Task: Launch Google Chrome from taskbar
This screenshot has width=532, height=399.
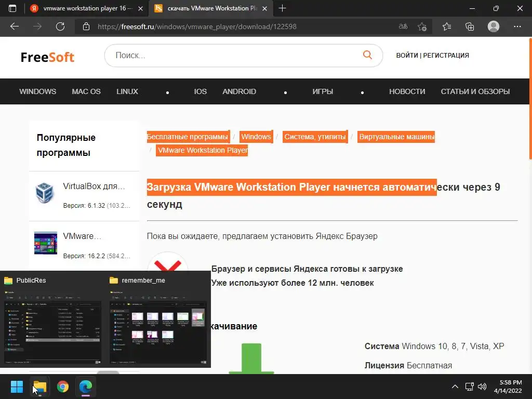Action: tap(63, 387)
